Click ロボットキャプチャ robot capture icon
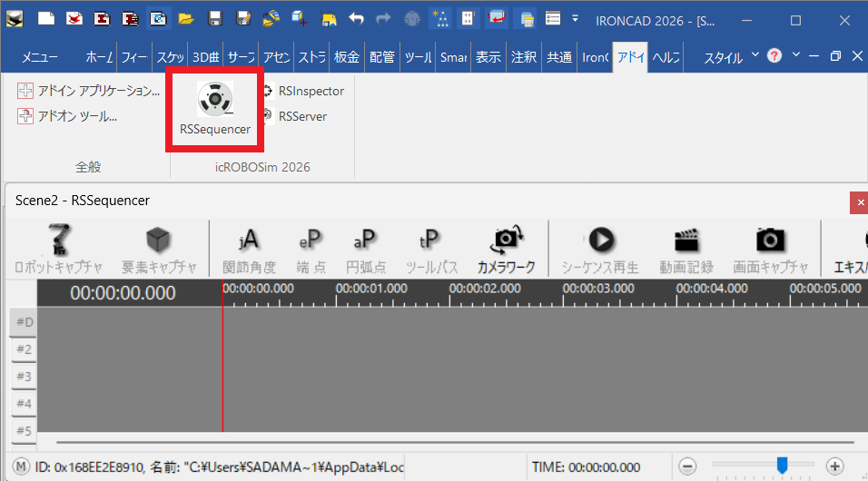Image resolution: width=868 pixels, height=481 pixels. [x=58, y=249]
